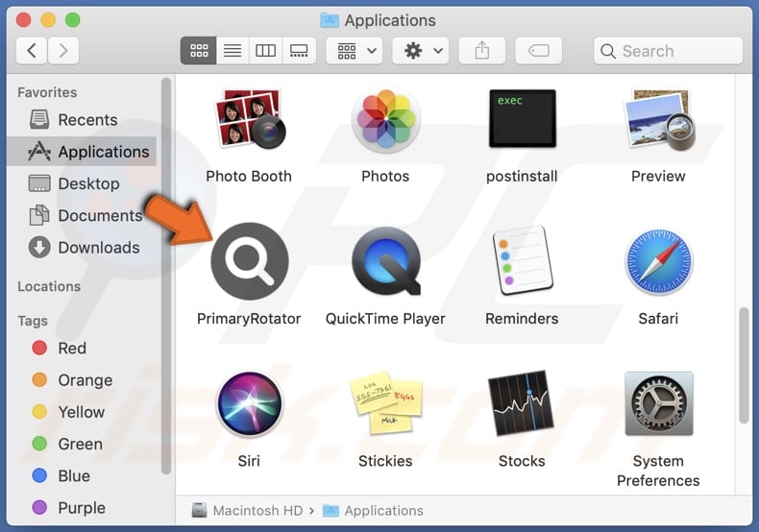The width and height of the screenshot is (759, 532).
Task: Open Downloads in the sidebar
Action: (82, 247)
